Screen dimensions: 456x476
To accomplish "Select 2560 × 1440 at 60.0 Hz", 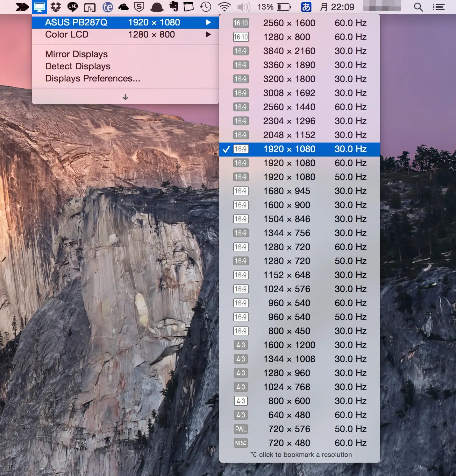I will (300, 107).
